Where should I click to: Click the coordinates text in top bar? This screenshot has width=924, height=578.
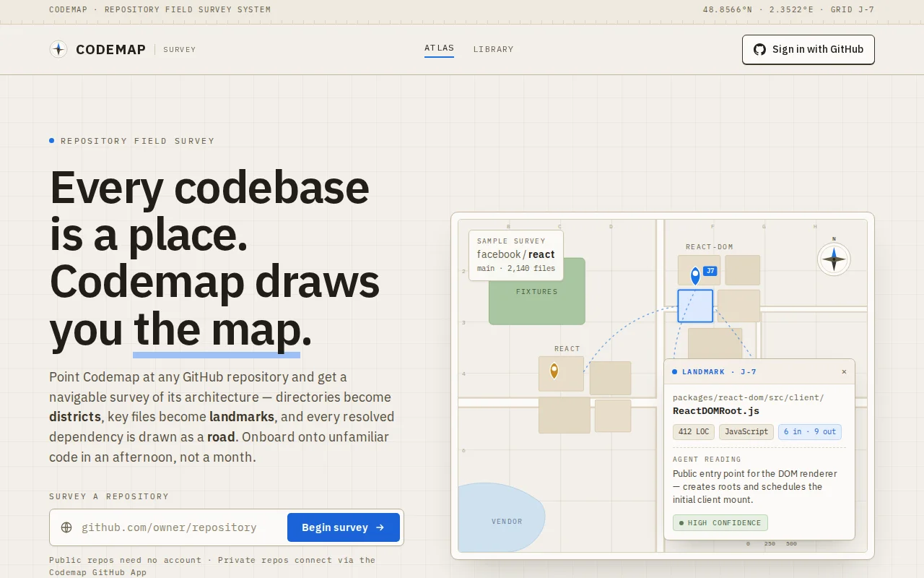[x=789, y=10]
